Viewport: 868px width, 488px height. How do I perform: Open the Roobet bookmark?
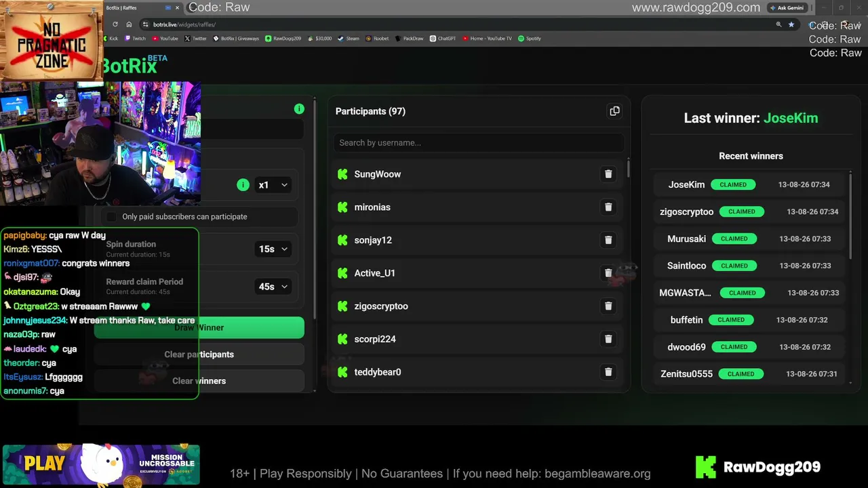click(378, 39)
